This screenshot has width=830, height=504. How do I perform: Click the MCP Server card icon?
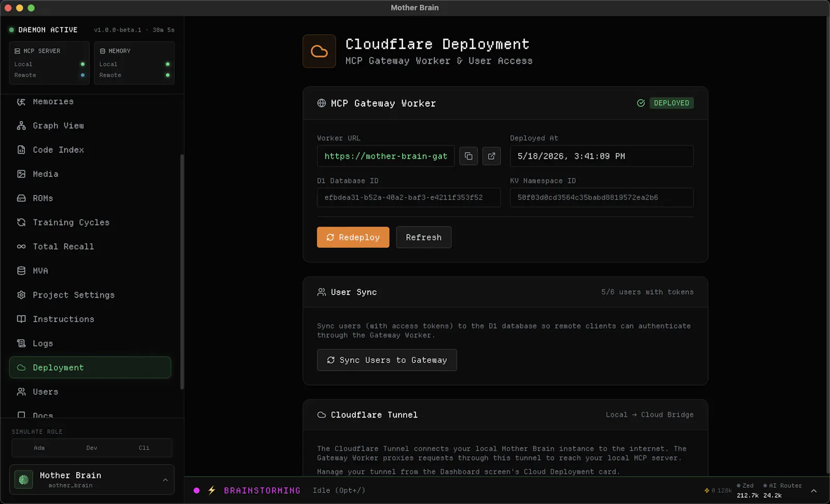[18, 51]
